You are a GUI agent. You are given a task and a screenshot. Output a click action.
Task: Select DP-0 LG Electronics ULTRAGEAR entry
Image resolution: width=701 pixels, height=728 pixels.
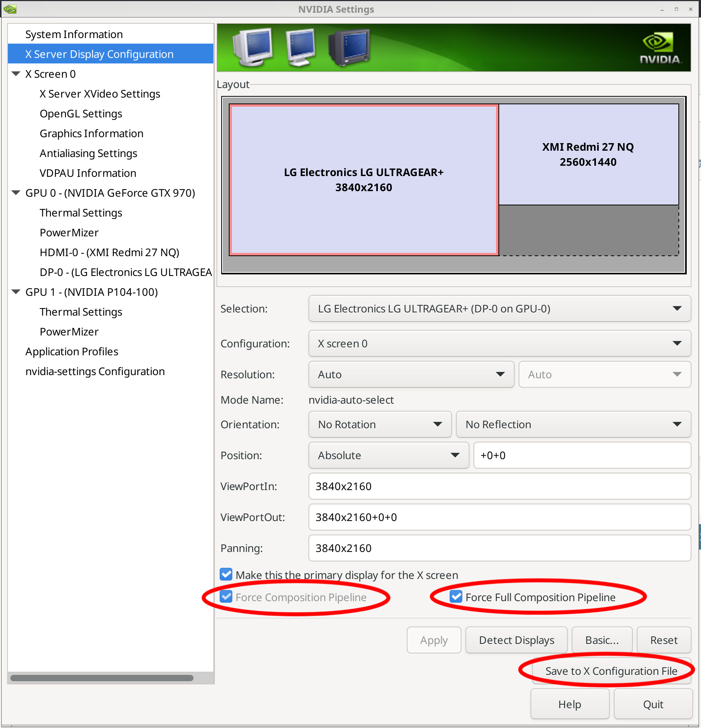click(x=126, y=272)
